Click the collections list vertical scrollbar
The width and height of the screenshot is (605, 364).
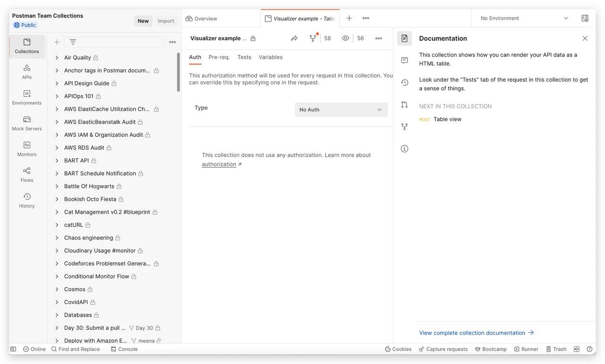178,72
